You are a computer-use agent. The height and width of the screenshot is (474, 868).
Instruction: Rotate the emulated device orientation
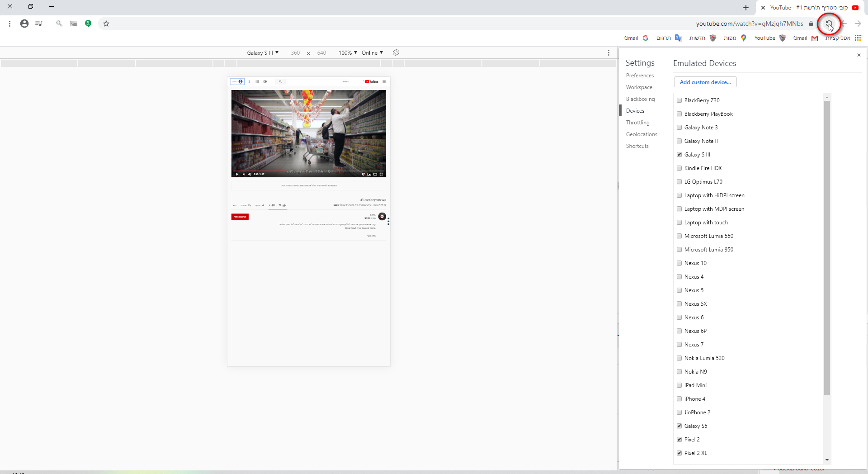pos(396,52)
